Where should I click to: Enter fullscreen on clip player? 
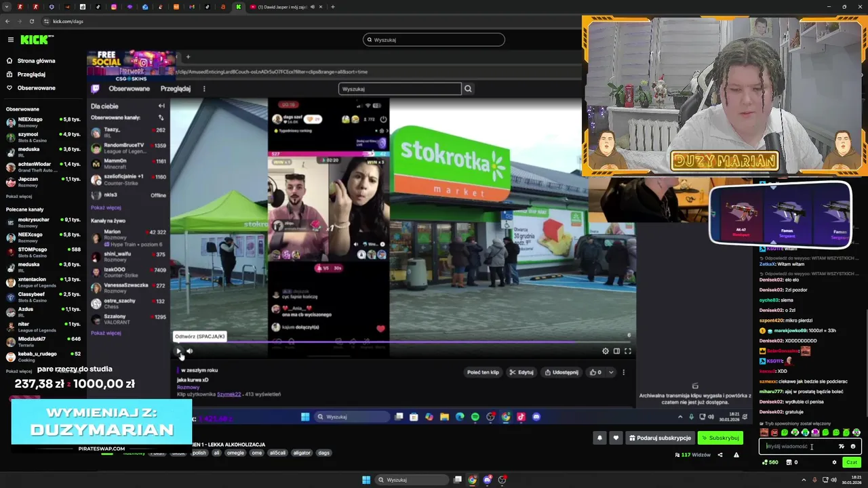pyautogui.click(x=628, y=351)
